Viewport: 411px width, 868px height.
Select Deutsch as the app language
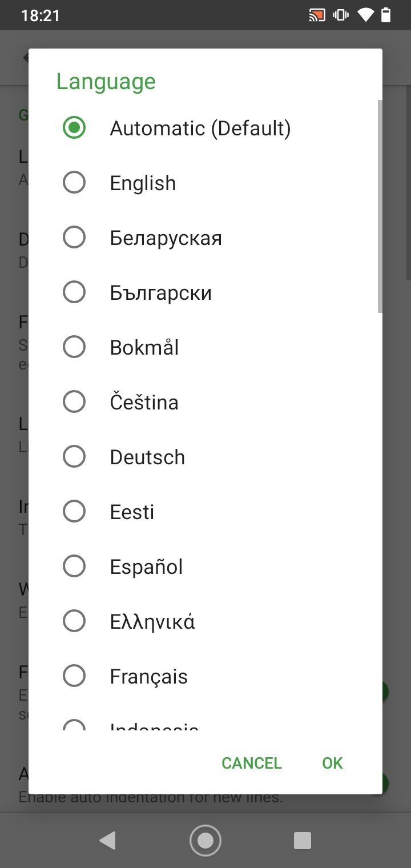[x=205, y=457]
